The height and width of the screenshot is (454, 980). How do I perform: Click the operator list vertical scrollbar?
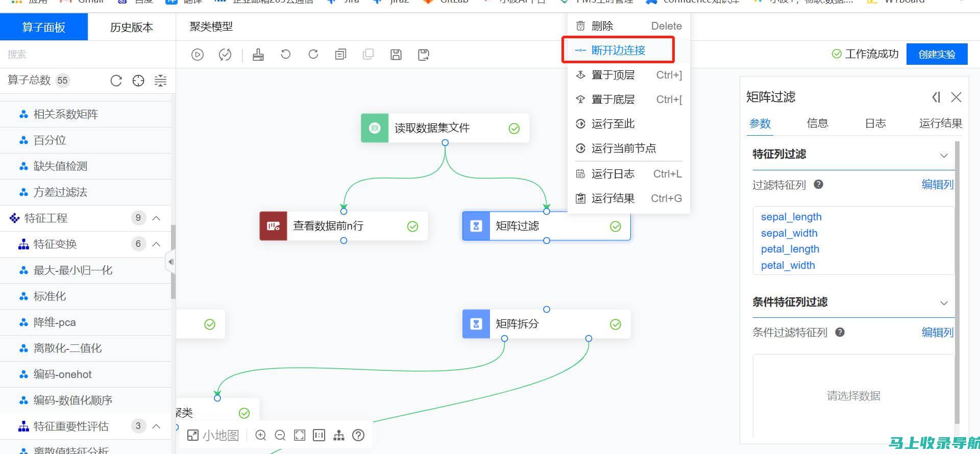point(173,262)
